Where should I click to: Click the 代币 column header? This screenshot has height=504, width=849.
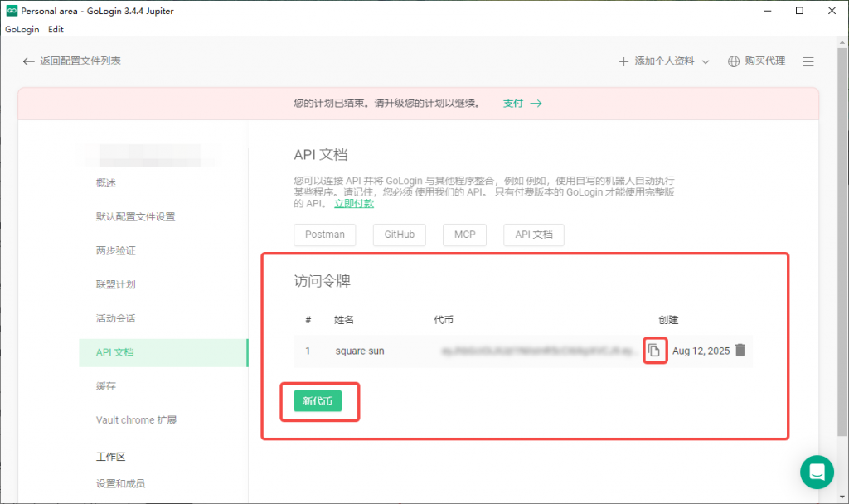click(x=444, y=320)
